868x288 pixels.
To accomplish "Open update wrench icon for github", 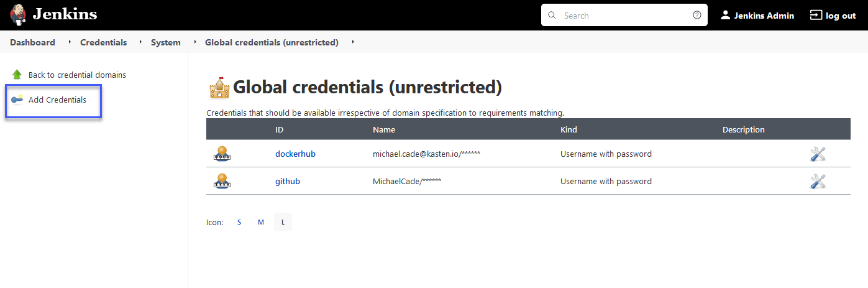I will click(818, 181).
